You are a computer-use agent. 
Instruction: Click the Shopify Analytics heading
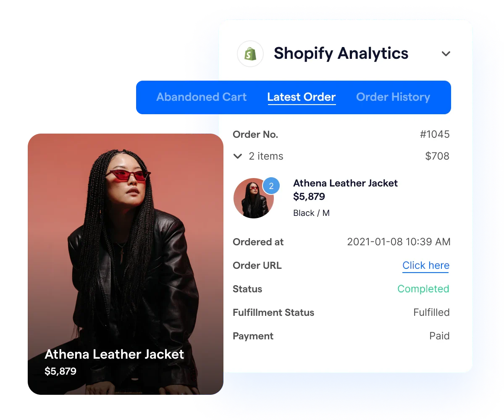[341, 53]
